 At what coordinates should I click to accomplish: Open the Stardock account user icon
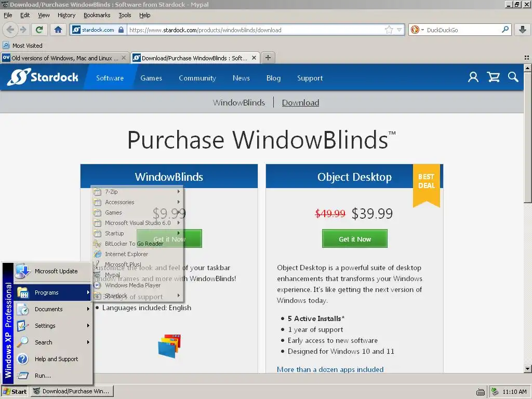click(x=473, y=77)
